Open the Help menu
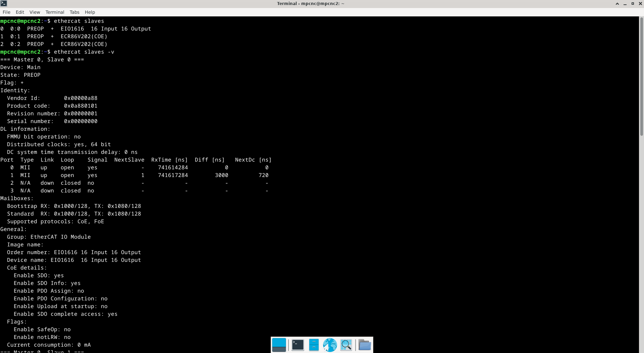Viewport: 644px width, 353px height. pyautogui.click(x=90, y=12)
